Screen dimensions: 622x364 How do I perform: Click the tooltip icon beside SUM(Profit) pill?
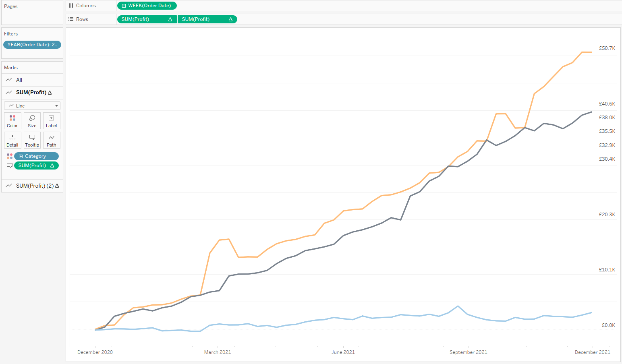(x=10, y=165)
